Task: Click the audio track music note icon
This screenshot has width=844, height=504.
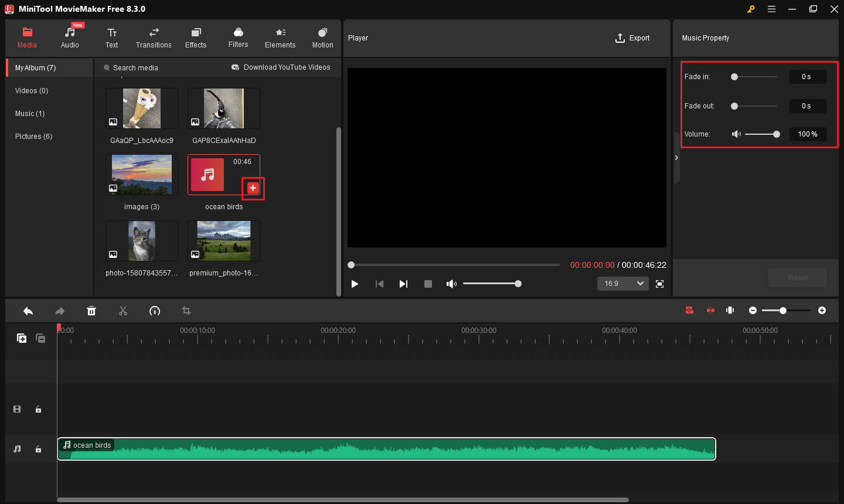Action: pos(17,449)
